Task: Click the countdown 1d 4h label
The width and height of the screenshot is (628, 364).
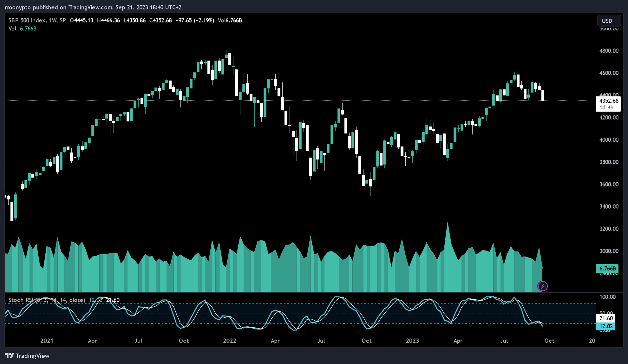Action: tap(606, 108)
